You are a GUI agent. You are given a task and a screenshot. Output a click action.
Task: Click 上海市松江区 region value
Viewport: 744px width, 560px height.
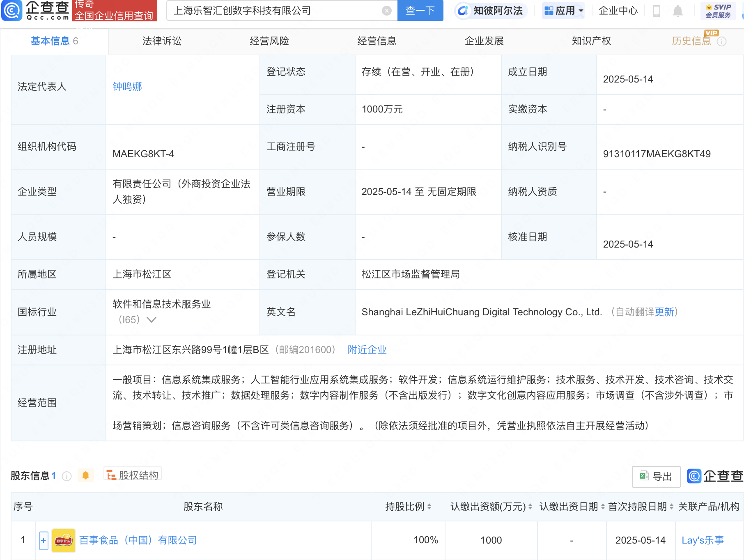(142, 274)
